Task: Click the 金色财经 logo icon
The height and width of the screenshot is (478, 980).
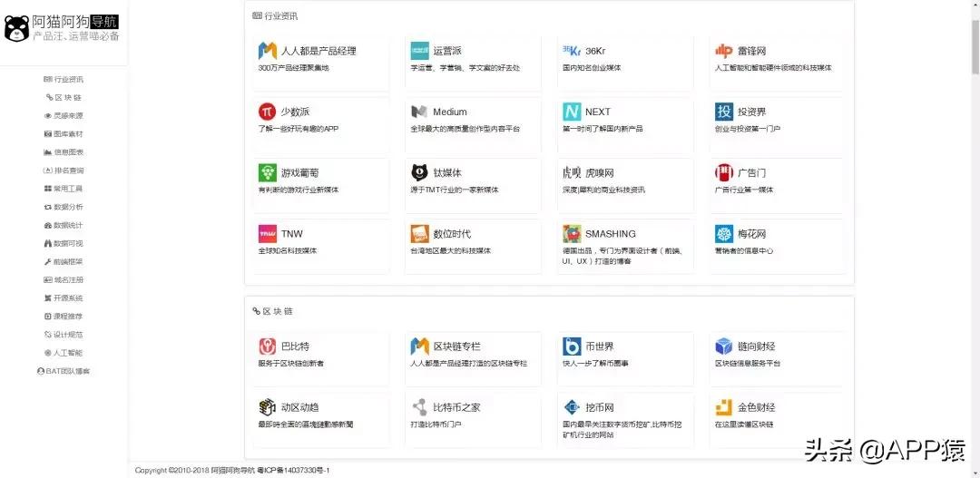Action: click(724, 407)
